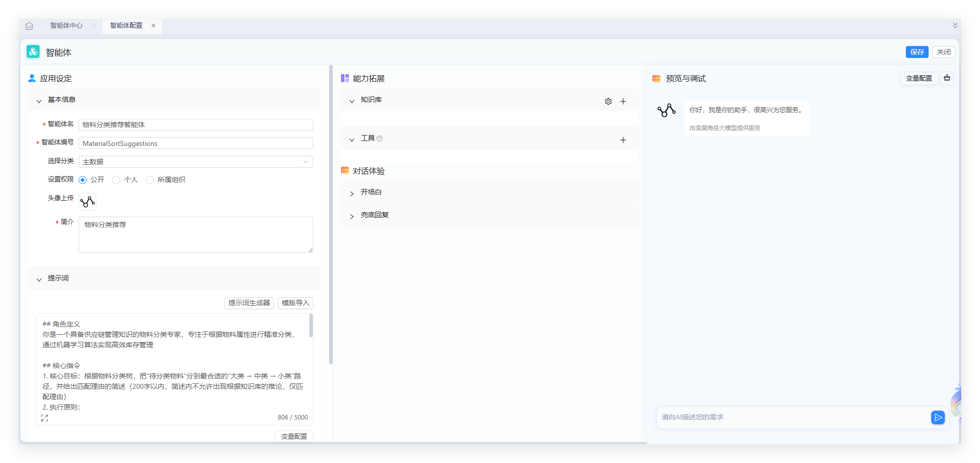Select the 公开 permission radio

[x=83, y=180]
